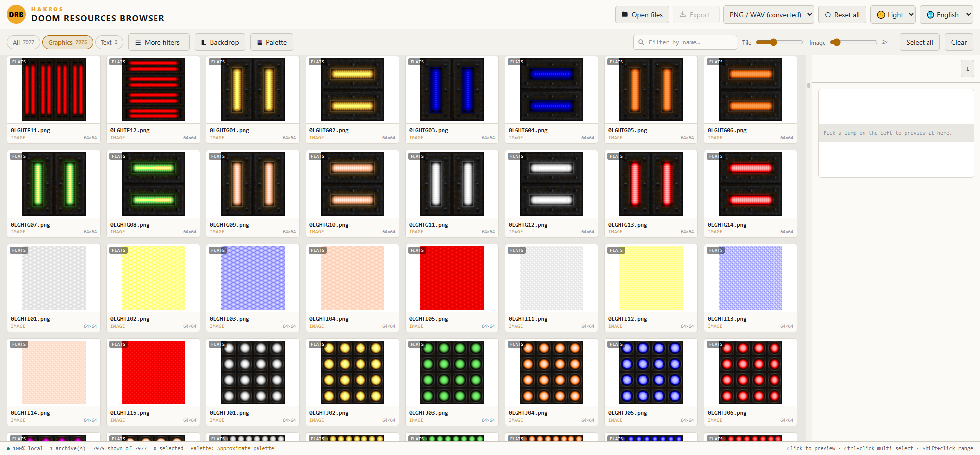
Task: Click the DRB logo icon
Action: click(16, 15)
